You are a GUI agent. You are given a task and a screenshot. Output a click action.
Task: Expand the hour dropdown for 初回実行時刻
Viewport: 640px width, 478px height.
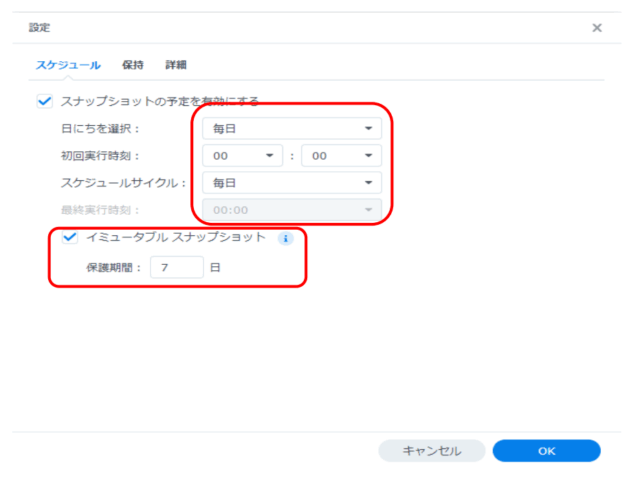(x=242, y=156)
